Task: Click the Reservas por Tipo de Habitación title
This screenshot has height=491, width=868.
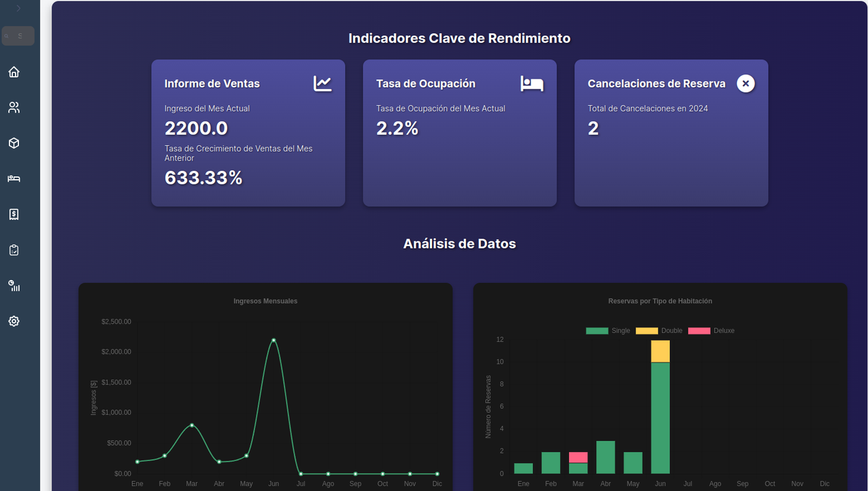Action: click(660, 301)
